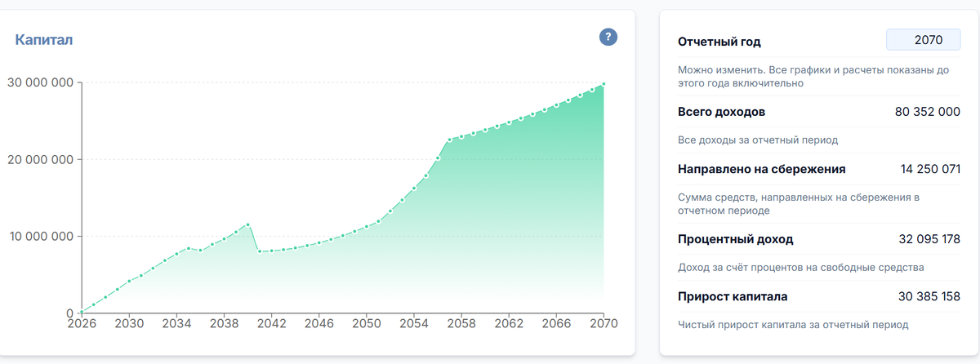The width and height of the screenshot is (980, 364).
Task: Select the 2050 x-axis label
Action: (366, 323)
